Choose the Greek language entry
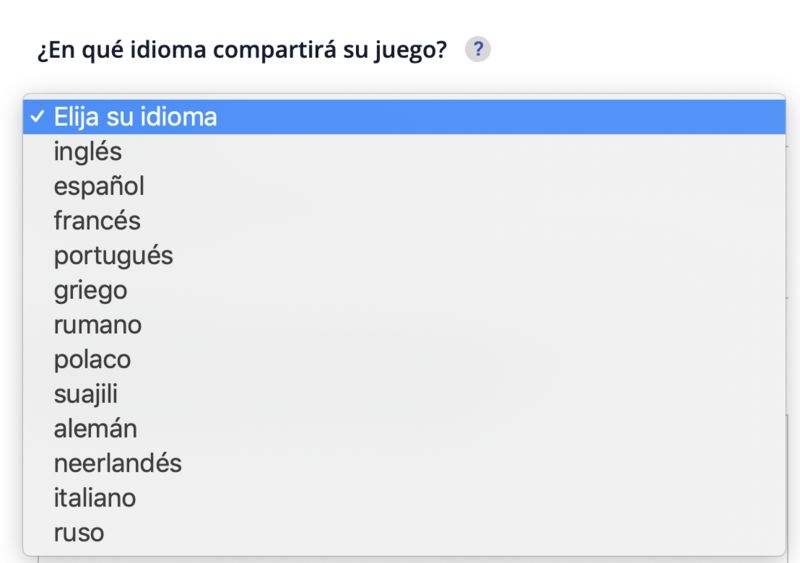 90,291
